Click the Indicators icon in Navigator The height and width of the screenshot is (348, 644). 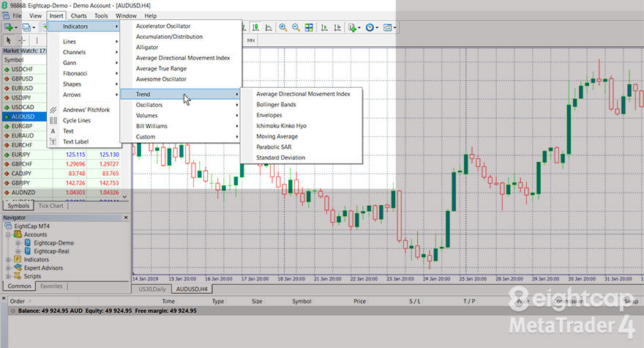click(x=18, y=259)
